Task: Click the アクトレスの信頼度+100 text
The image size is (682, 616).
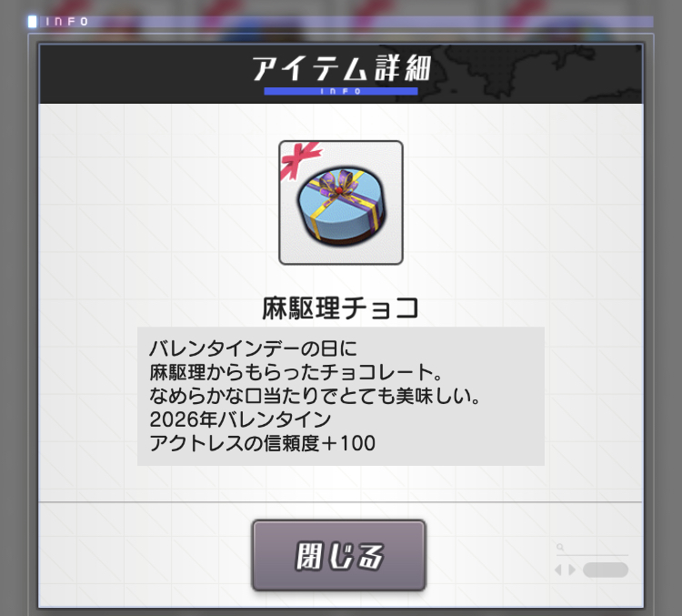Action: 262,443
